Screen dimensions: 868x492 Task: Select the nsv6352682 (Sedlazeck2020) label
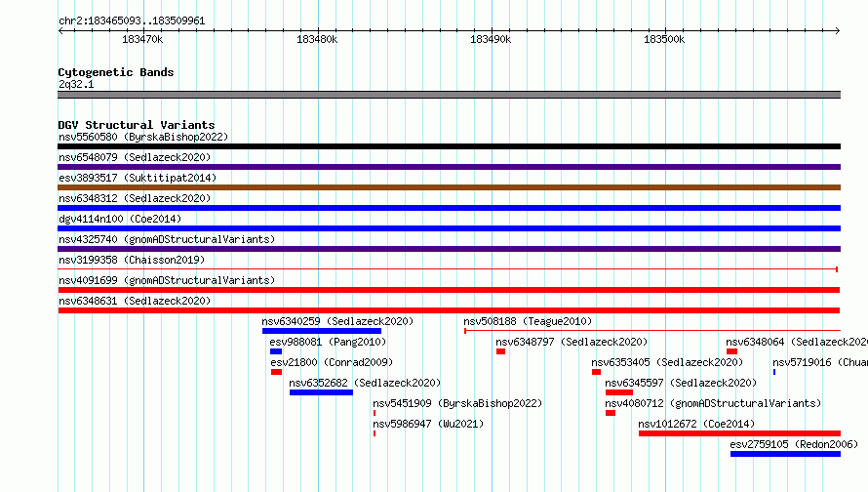(365, 383)
